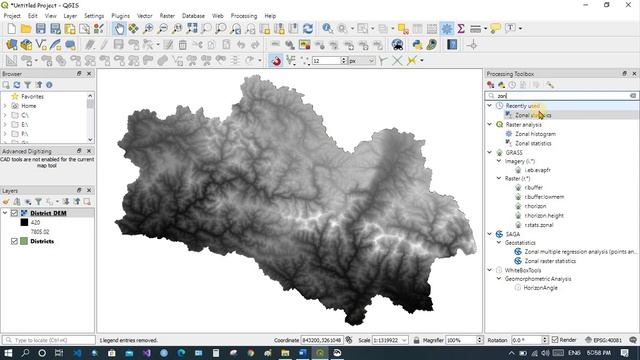Viewport: 640px width, 360px height.
Task: Save project using the floppy disk icon
Action: [40, 29]
